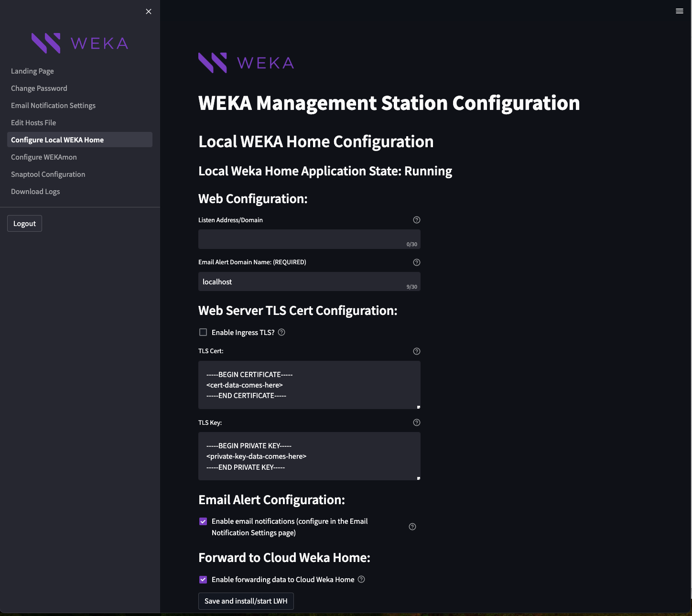Open Landing Page from sidebar
This screenshot has height=616, width=692.
coord(32,71)
